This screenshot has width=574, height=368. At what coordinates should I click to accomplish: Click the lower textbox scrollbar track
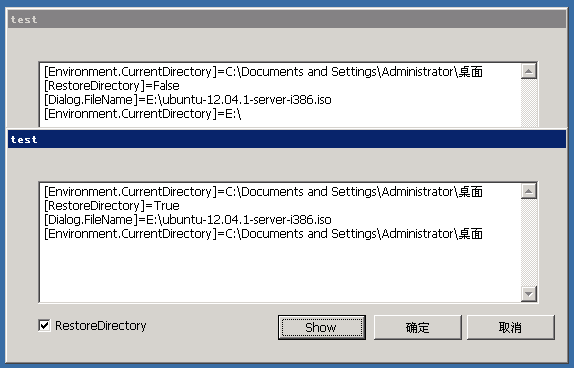529,242
